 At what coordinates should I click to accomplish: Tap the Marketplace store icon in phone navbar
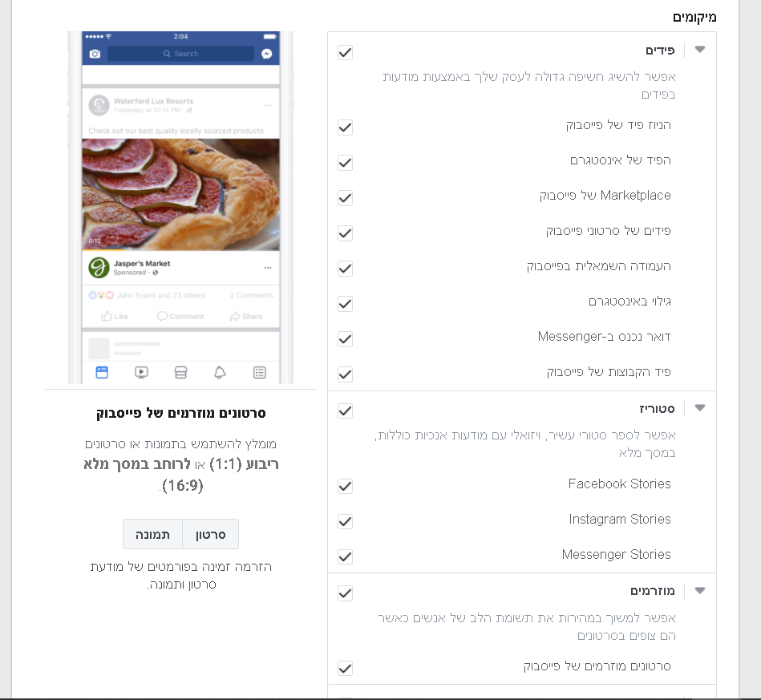[180, 372]
